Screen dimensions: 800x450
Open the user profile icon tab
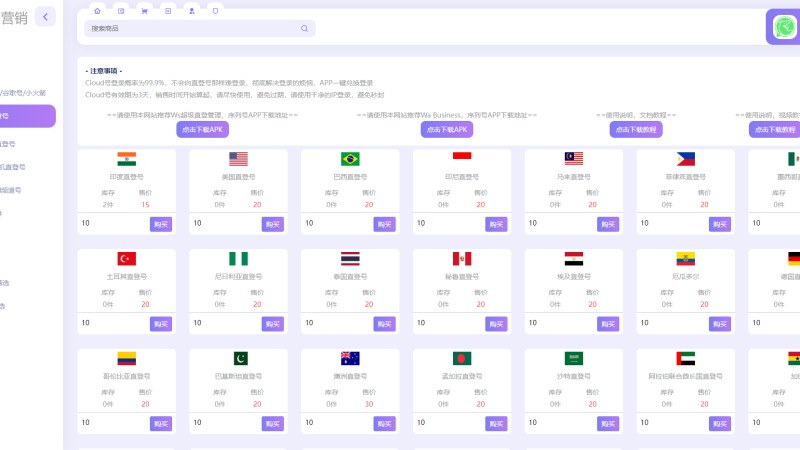[x=192, y=11]
